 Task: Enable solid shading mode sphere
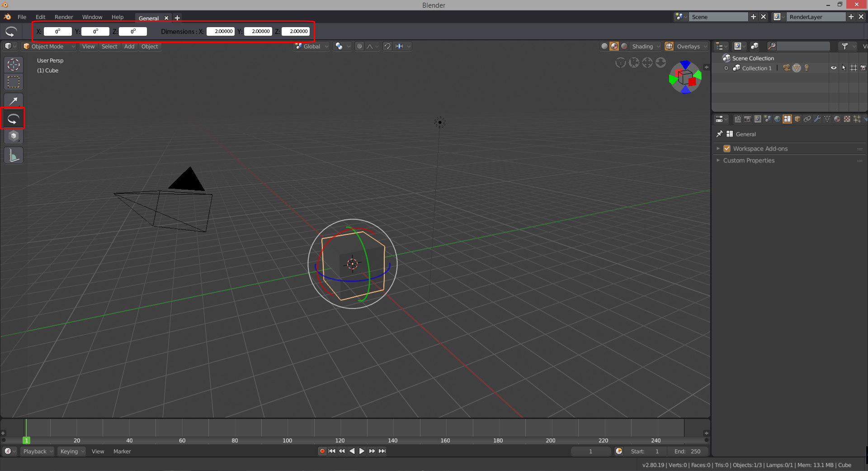pos(604,46)
